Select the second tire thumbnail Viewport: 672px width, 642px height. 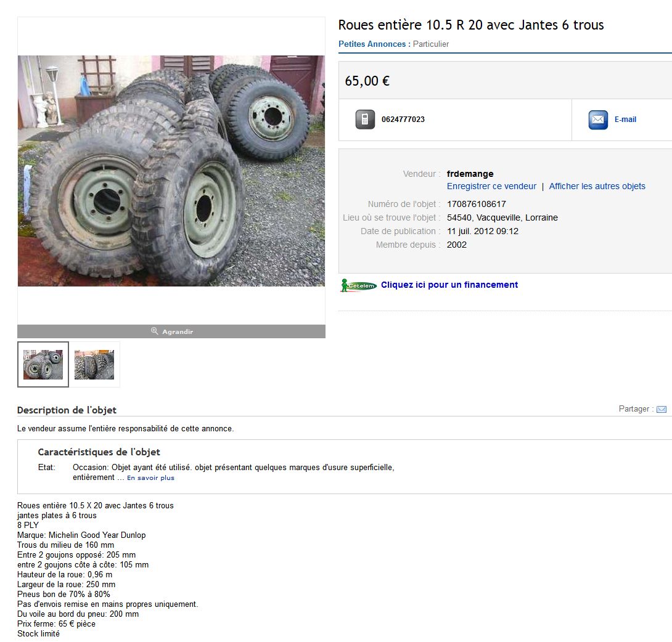94,365
